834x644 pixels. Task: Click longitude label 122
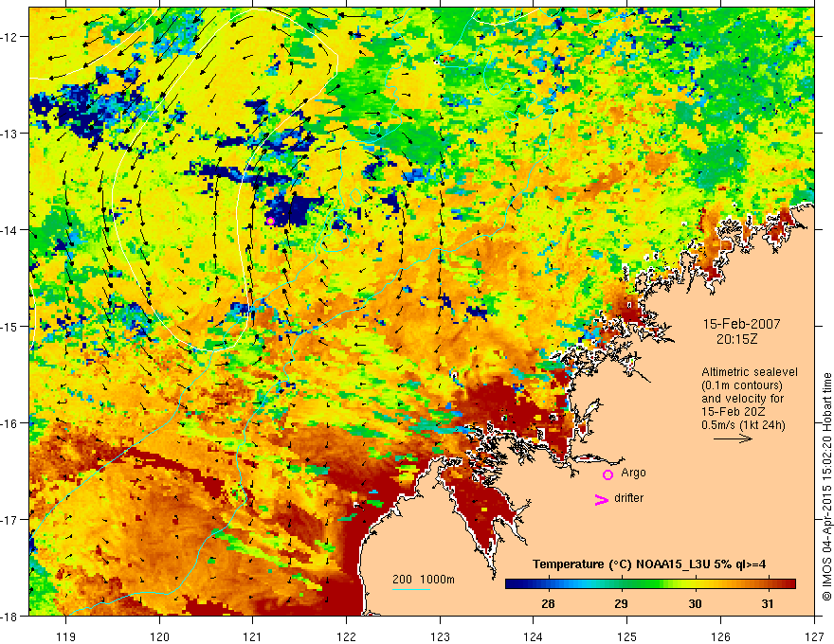click(346, 636)
